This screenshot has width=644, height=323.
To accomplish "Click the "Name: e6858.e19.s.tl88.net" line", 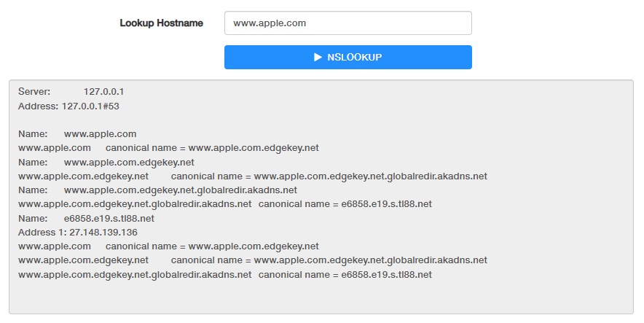I will click(x=86, y=218).
